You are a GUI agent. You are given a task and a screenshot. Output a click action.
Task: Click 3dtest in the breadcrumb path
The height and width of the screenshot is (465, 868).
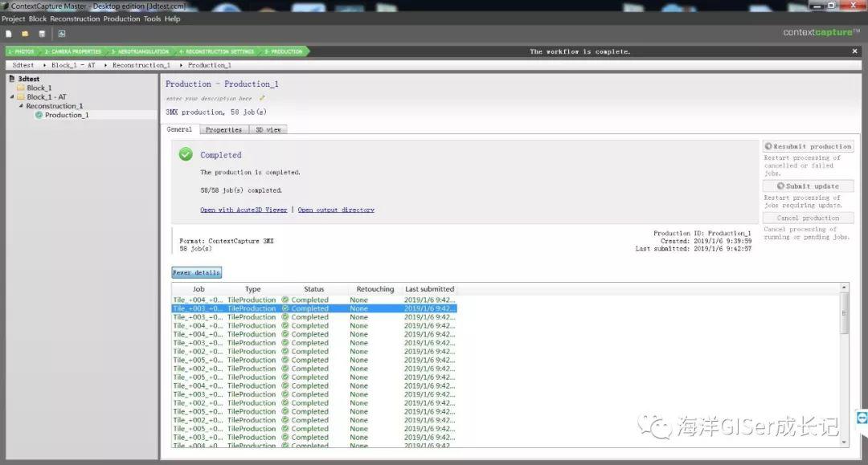coord(23,65)
